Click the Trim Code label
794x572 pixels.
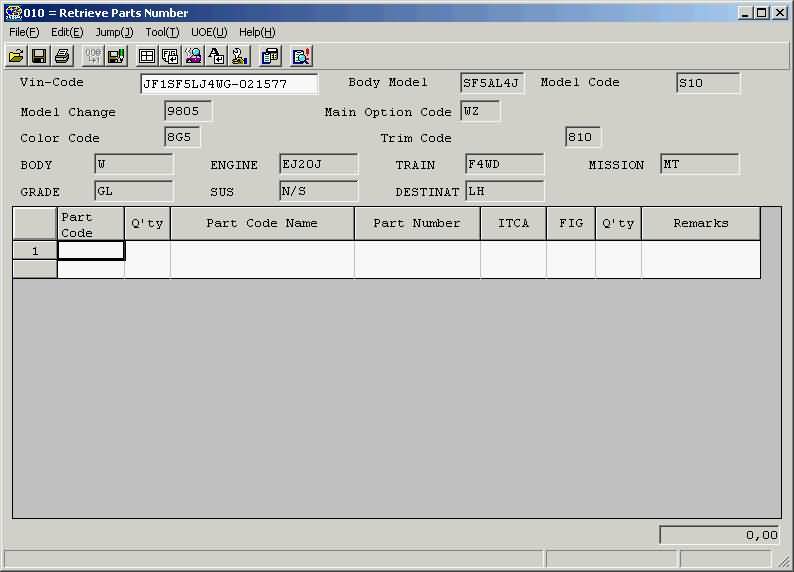pos(416,138)
